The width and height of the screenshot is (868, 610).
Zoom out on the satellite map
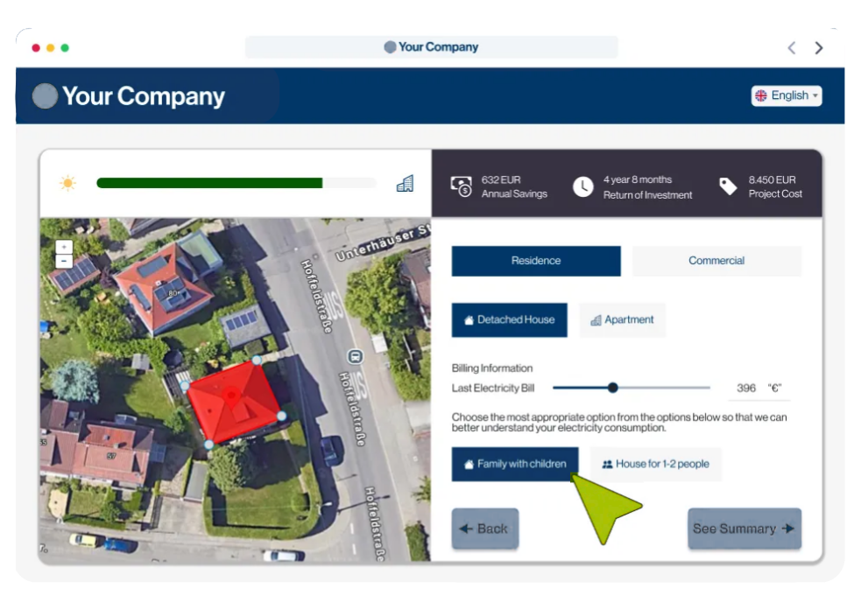pos(64,261)
